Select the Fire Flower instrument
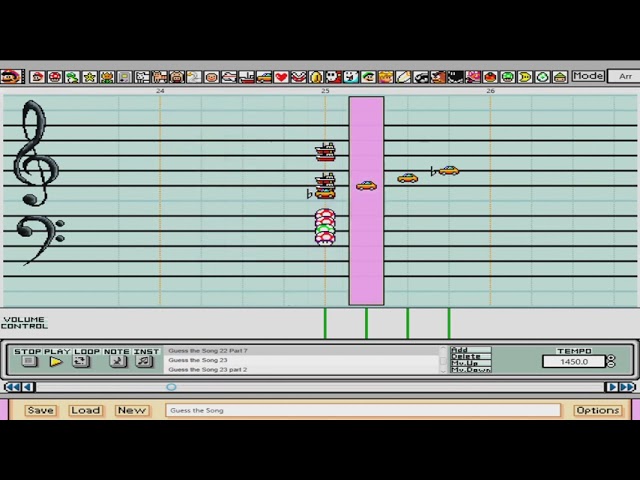Image resolution: width=640 pixels, height=480 pixels. tap(107, 77)
